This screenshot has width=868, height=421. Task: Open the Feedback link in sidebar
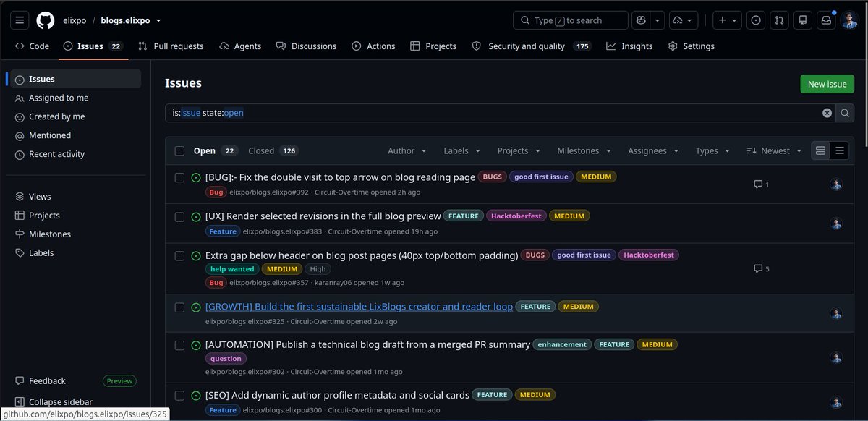pos(47,381)
